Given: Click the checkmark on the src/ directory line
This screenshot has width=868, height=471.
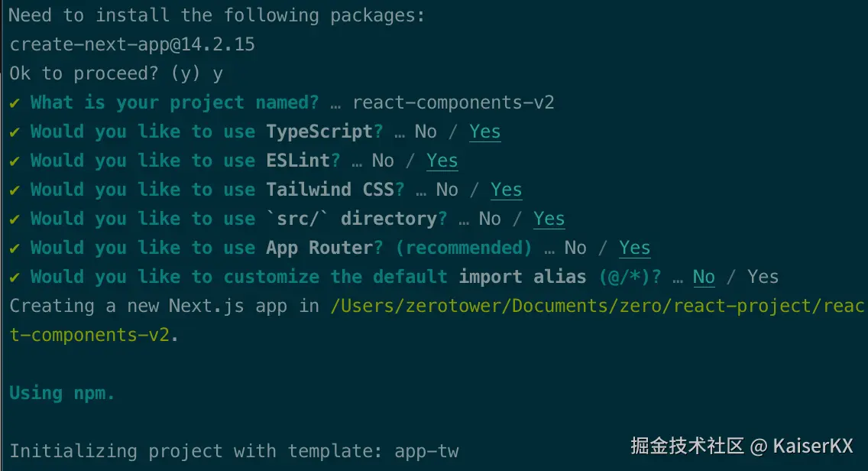Looking at the screenshot, I should click(x=15, y=219).
